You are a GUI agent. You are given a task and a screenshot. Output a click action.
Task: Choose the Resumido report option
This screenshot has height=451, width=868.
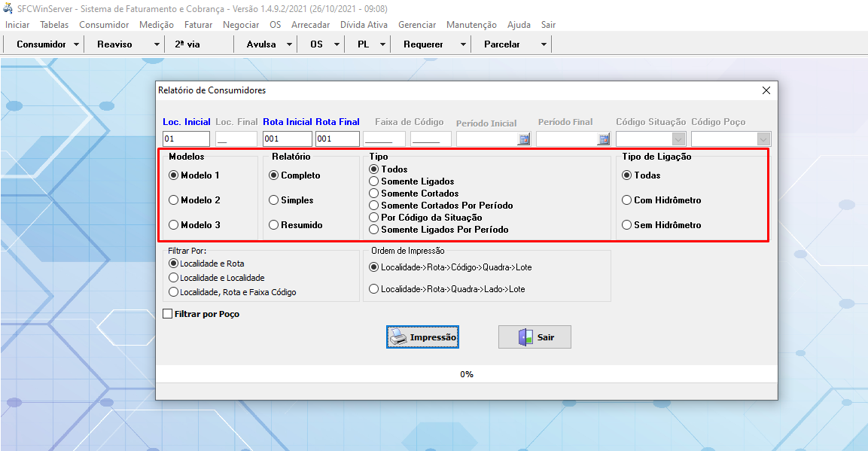[x=274, y=225]
